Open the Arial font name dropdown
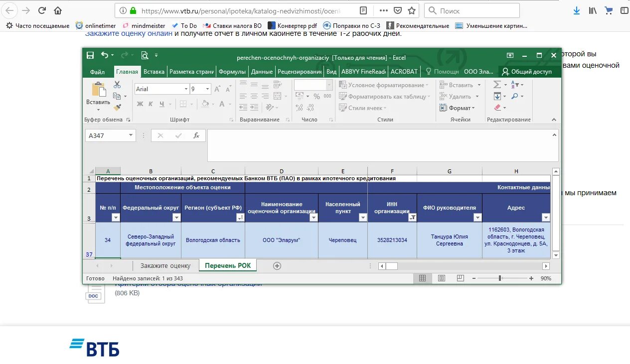The image size is (630, 364). 186,89
